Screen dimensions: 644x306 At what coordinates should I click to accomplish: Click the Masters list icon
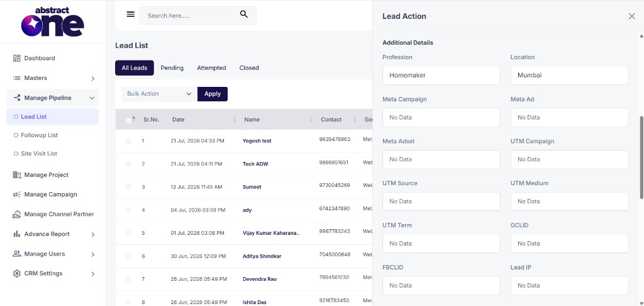point(17,77)
